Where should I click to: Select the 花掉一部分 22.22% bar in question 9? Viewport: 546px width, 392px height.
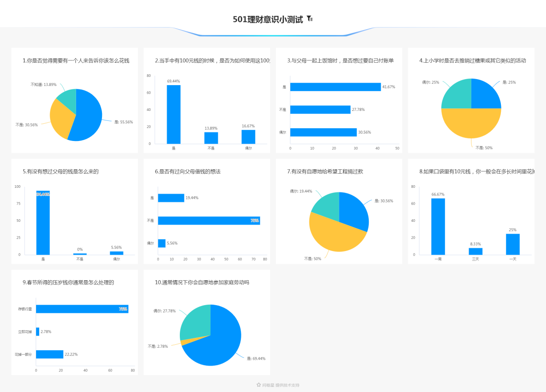[50, 354]
